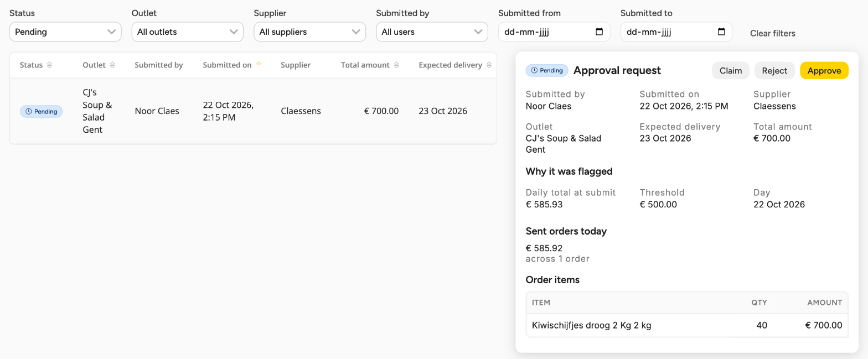Click quantity 40 in order items
Viewport: 868px width, 359px height.
[x=762, y=325]
